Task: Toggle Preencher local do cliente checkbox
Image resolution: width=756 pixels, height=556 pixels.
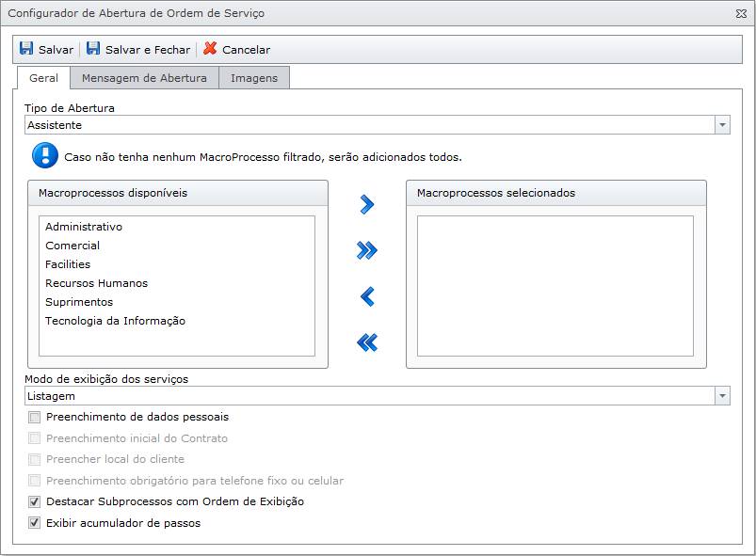Action: (34, 459)
